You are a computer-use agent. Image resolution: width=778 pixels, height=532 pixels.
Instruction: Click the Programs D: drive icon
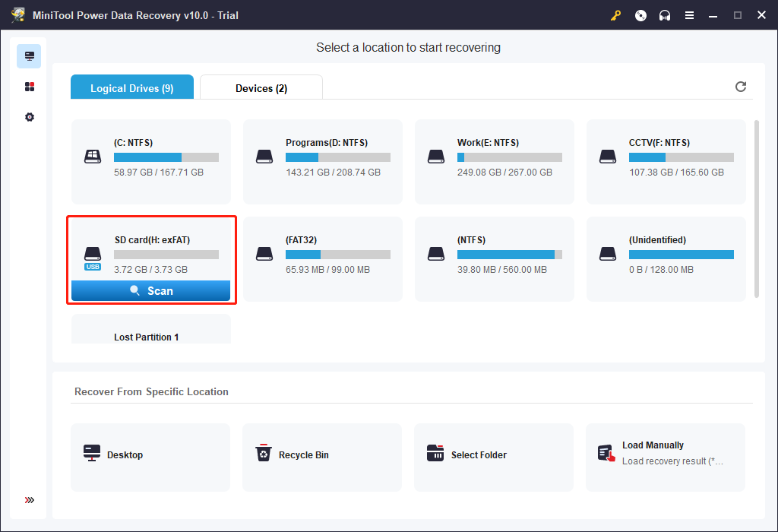(x=264, y=157)
